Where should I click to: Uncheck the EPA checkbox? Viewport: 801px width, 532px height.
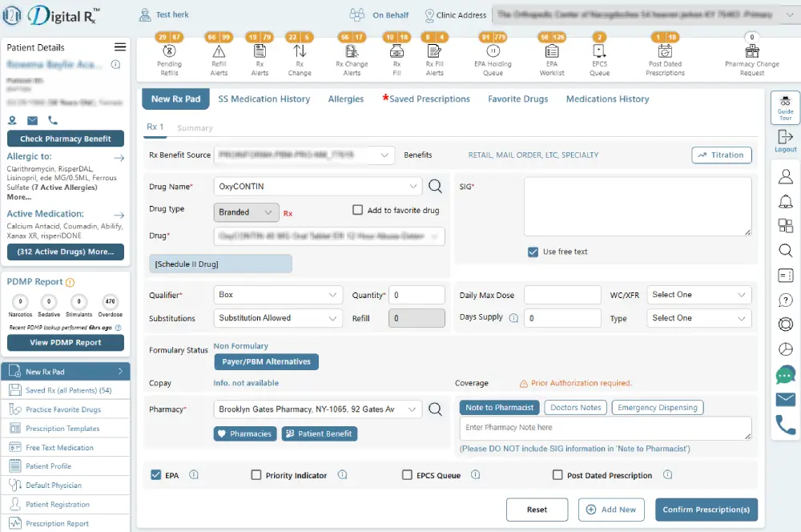coord(156,475)
